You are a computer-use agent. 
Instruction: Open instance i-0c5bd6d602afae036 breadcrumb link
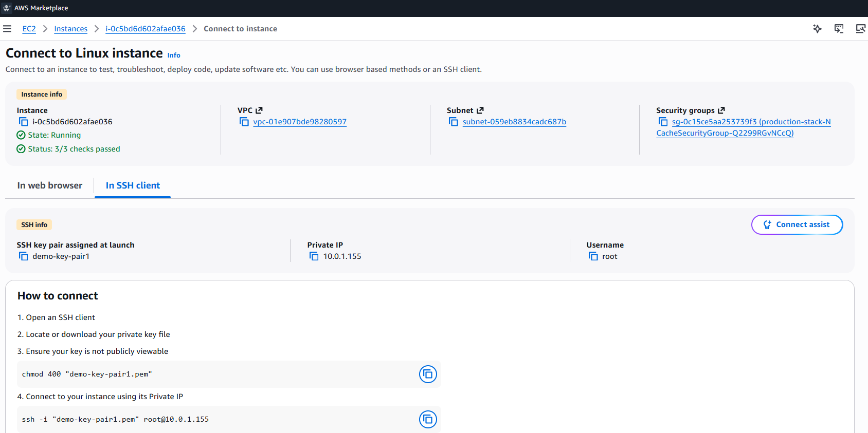(146, 29)
